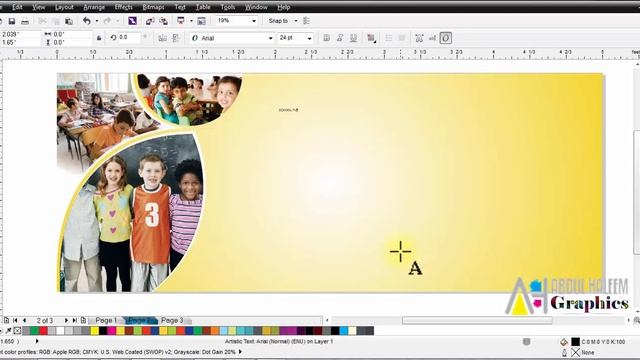Viewport: 640px width, 360px height.
Task: Toggle the drop cap button
Action: pos(402,38)
